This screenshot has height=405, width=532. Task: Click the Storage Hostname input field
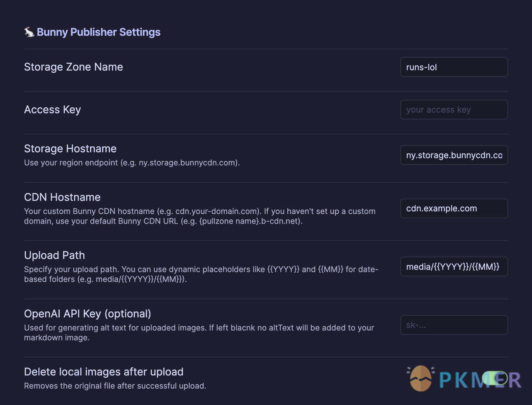click(x=454, y=155)
